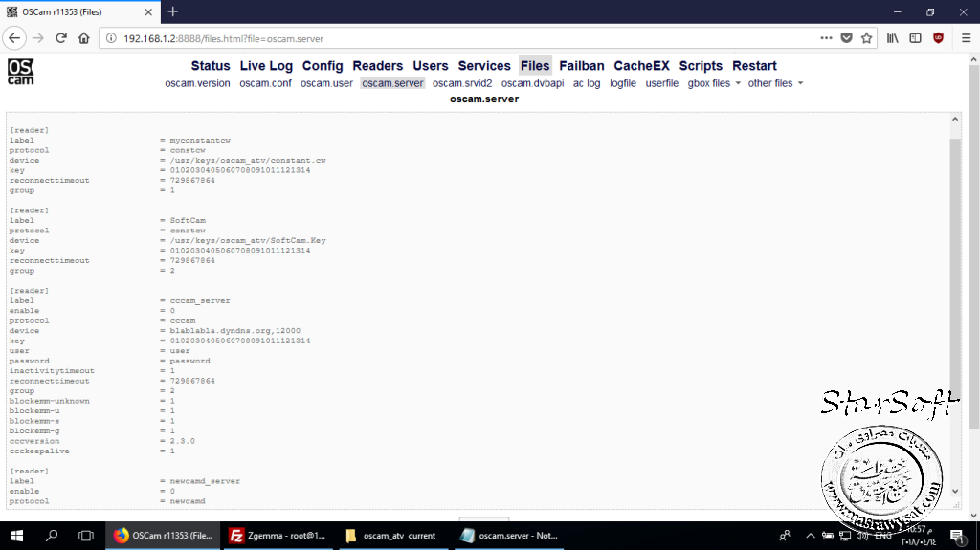The width and height of the screenshot is (980, 550).
Task: View the oscam.user file
Action: [326, 83]
